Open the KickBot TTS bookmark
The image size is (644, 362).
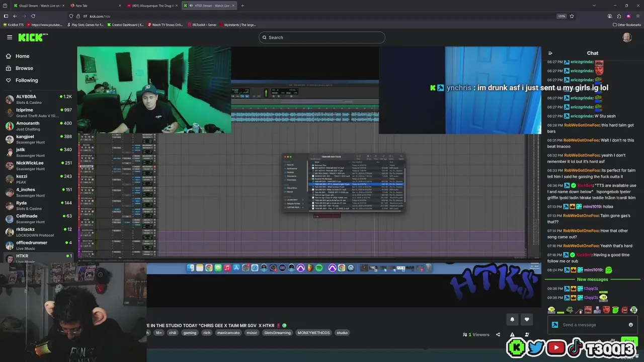coord(14,25)
